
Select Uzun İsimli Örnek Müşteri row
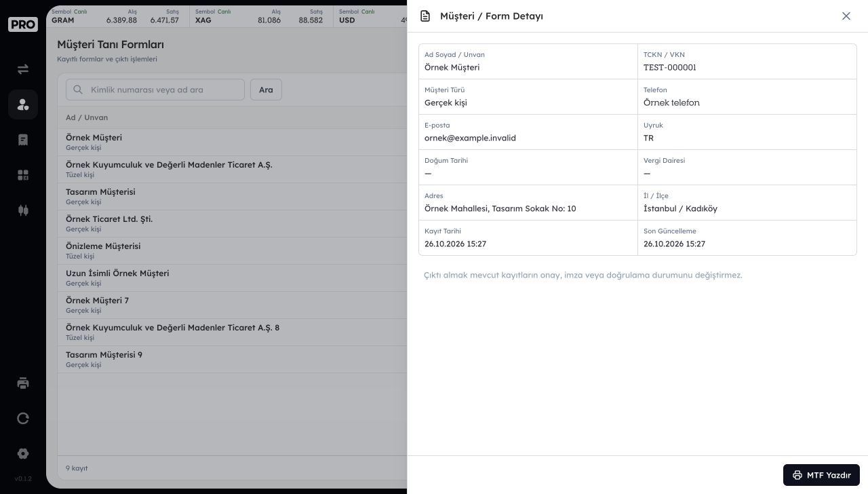232,278
